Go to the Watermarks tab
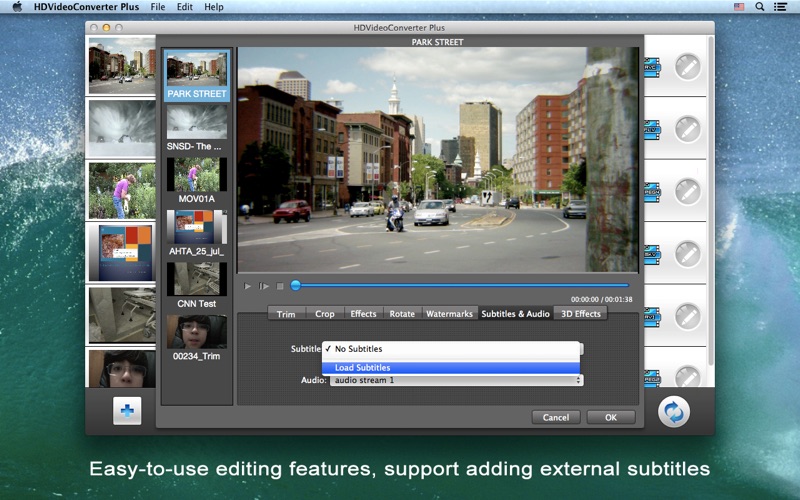 [449, 314]
